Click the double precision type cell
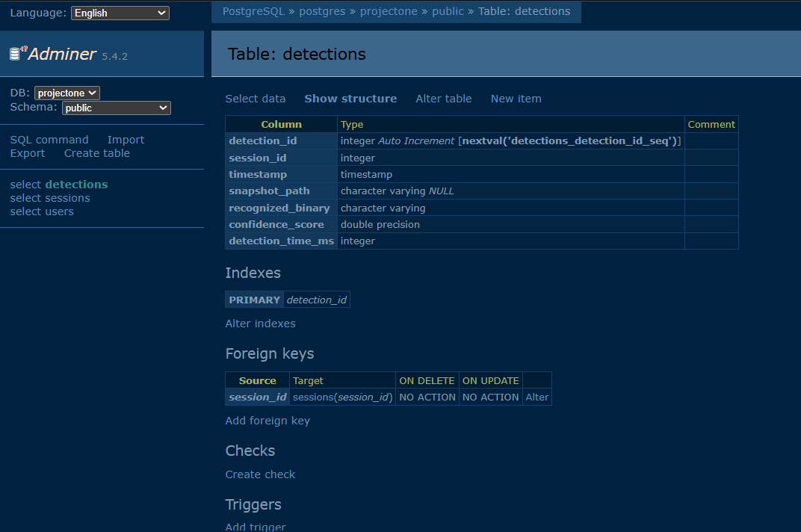This screenshot has width=801, height=532. tap(511, 224)
